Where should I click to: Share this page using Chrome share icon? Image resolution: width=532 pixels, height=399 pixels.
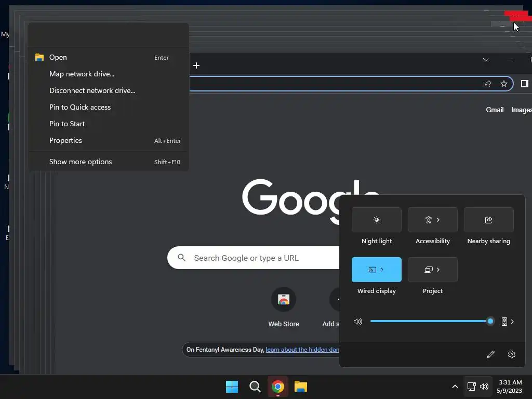click(x=487, y=84)
